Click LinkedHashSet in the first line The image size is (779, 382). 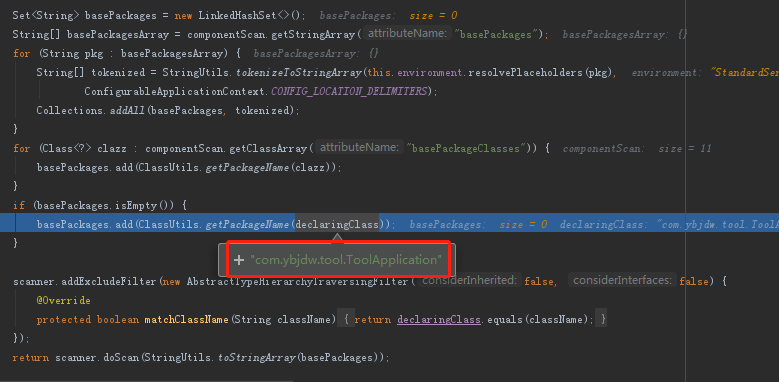[x=236, y=15]
